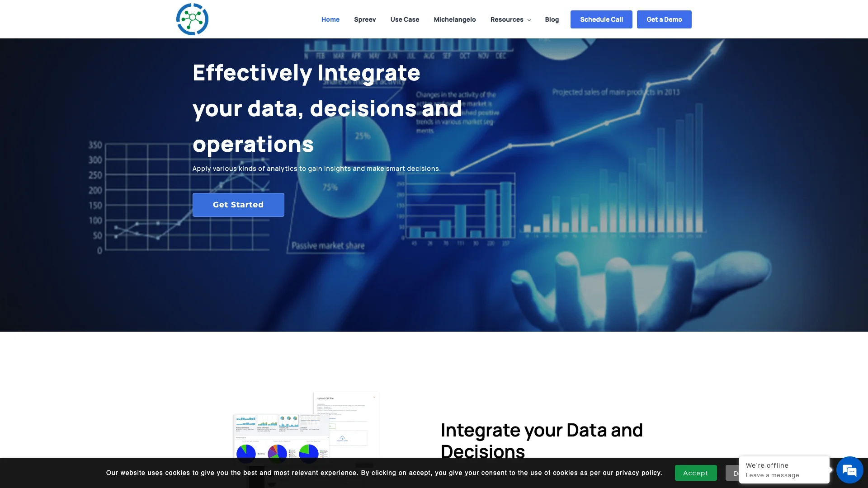Select the Blog menu item

pyautogui.click(x=552, y=19)
